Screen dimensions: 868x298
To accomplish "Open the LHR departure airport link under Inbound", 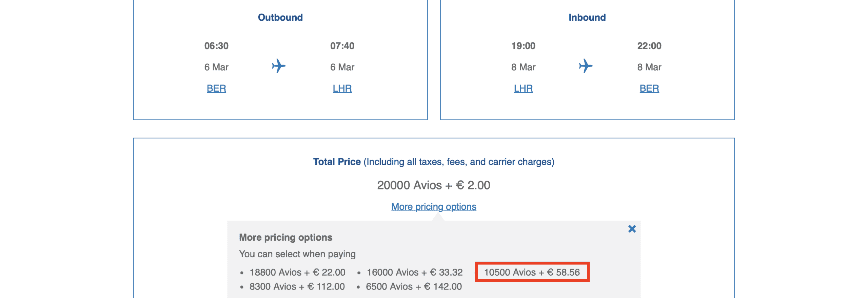I will click(523, 89).
